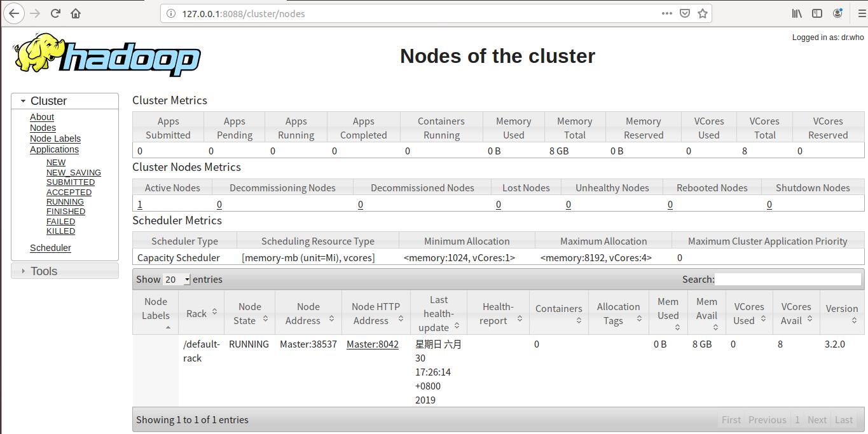Bookmark this page with star icon
This screenshot has width=868, height=434.
(703, 13)
